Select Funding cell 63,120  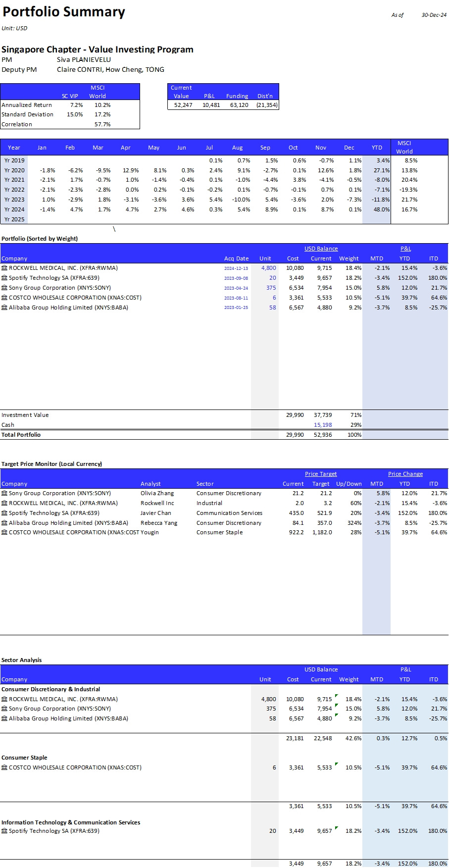pos(239,105)
